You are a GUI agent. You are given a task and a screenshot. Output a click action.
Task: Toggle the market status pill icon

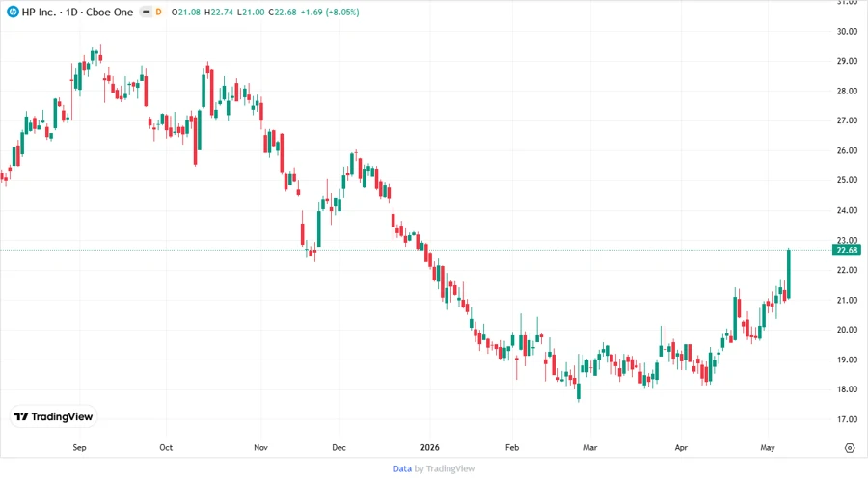tap(146, 12)
